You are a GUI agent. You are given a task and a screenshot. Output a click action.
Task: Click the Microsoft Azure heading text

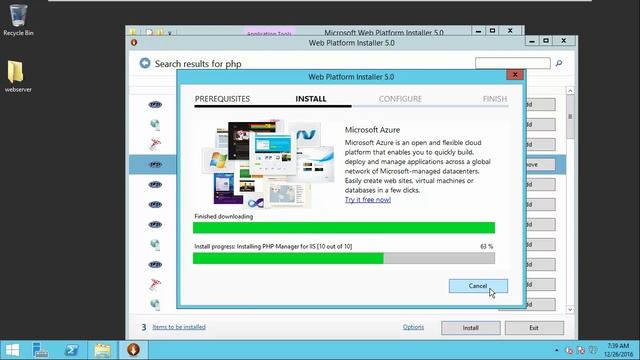(372, 130)
